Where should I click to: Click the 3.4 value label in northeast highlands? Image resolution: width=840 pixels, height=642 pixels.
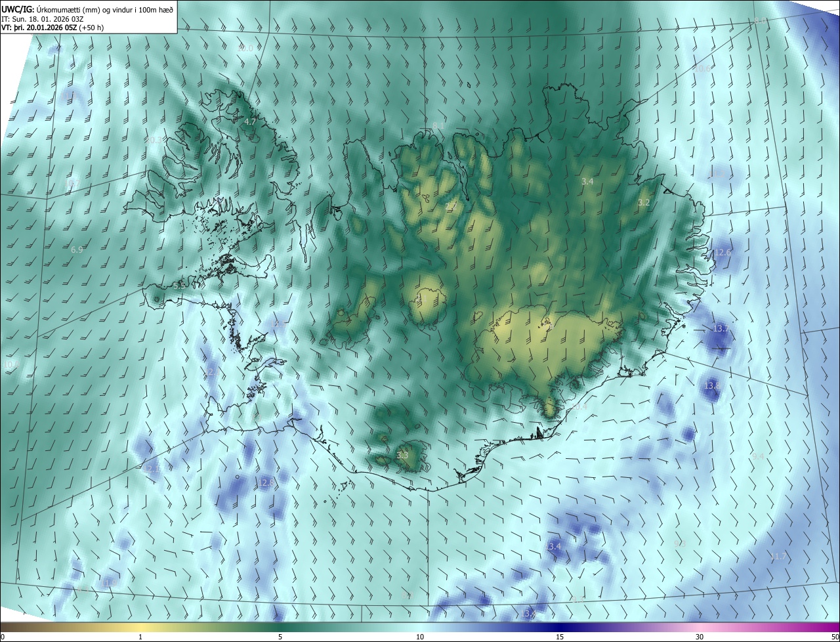point(587,181)
